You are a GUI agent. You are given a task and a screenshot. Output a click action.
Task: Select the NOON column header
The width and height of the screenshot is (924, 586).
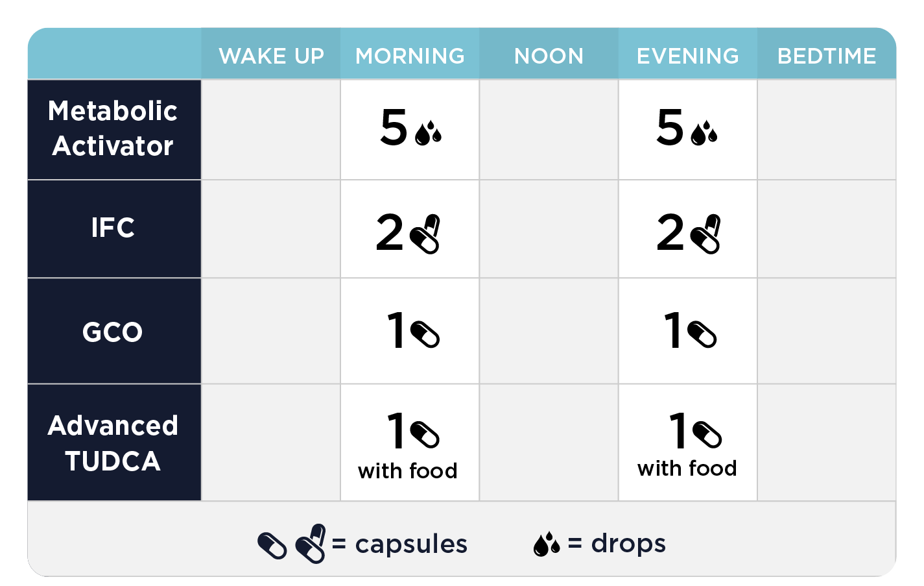pyautogui.click(x=549, y=56)
